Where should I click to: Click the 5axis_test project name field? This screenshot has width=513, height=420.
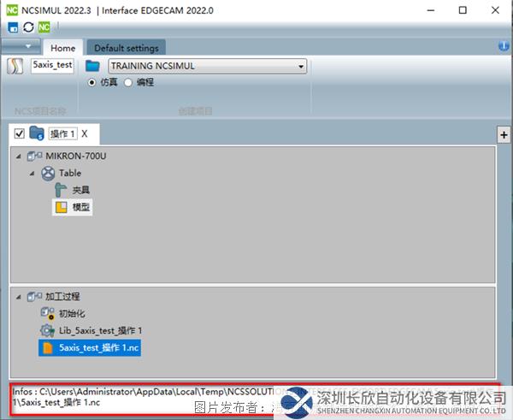coord(53,64)
